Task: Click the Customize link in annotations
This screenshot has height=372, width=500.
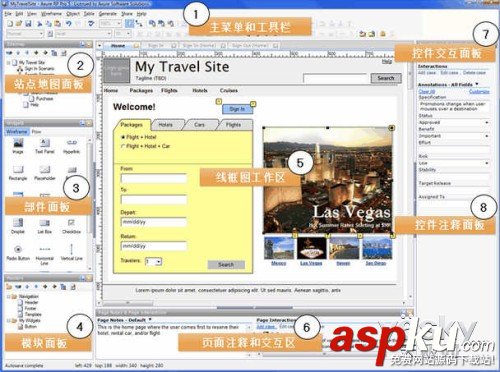Action: pos(479,91)
